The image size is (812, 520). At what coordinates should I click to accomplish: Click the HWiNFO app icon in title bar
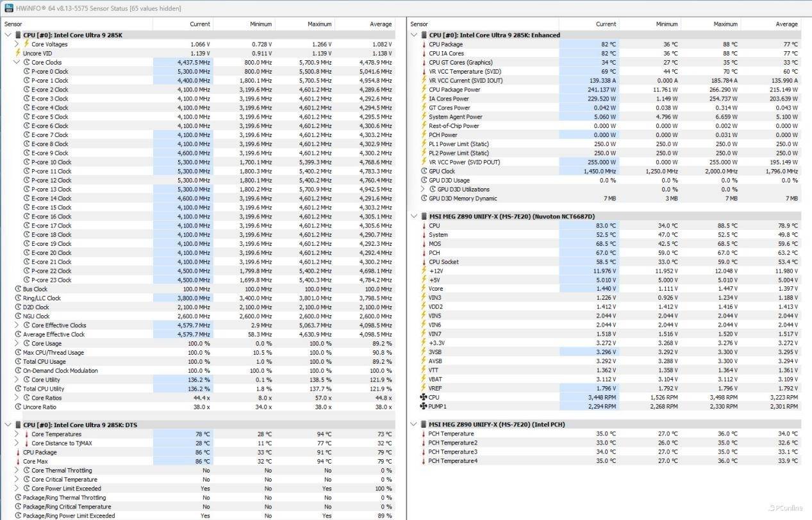pos(8,8)
